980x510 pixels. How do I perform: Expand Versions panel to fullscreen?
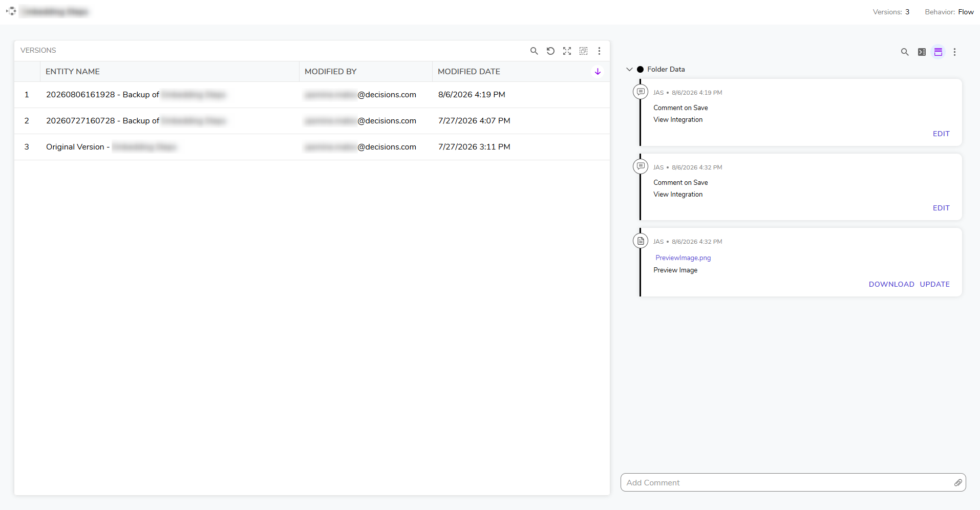pyautogui.click(x=567, y=51)
